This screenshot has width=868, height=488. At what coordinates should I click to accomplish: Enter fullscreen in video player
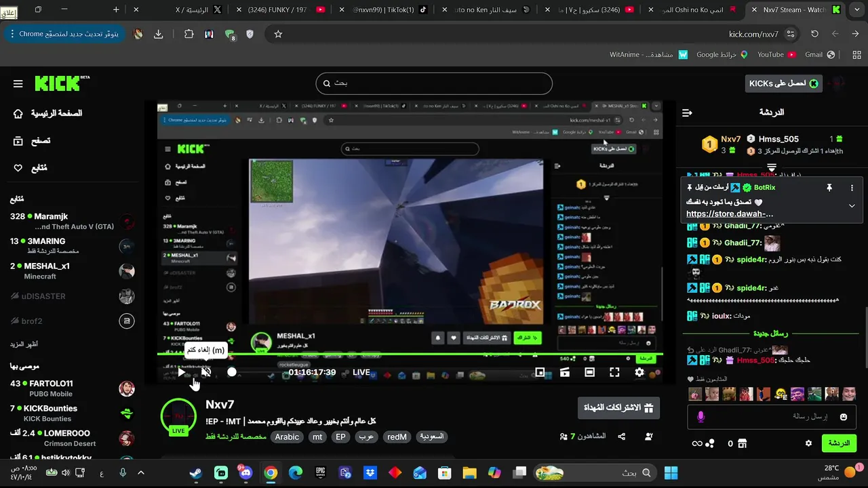[614, 372]
